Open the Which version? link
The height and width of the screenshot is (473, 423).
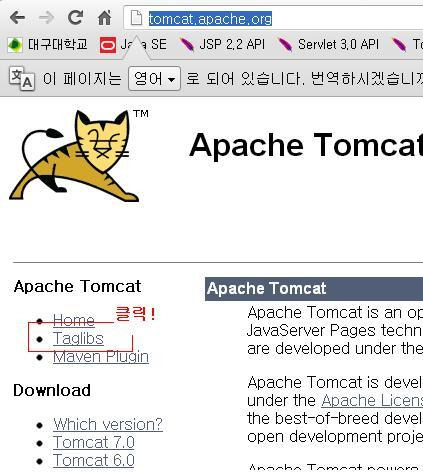[108, 424]
